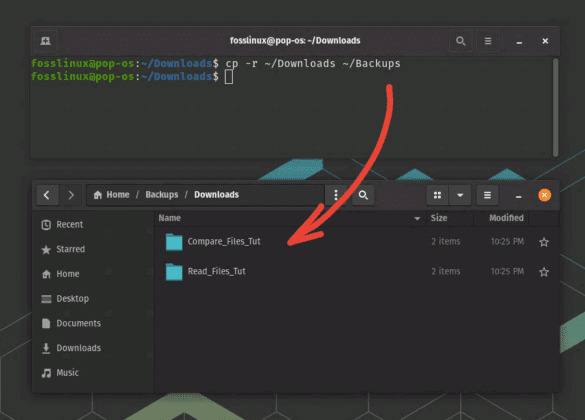
Task: Open the three-dot folder options menu
Action: [x=336, y=195]
